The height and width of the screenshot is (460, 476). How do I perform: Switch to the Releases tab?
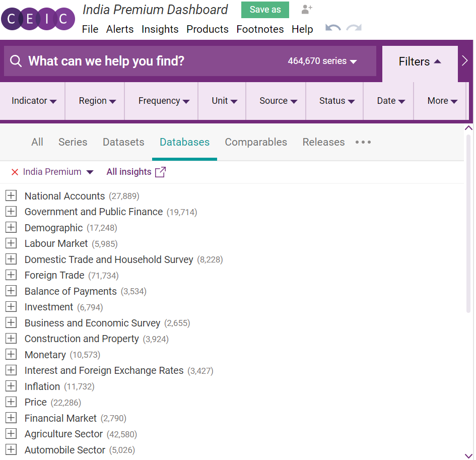(323, 142)
